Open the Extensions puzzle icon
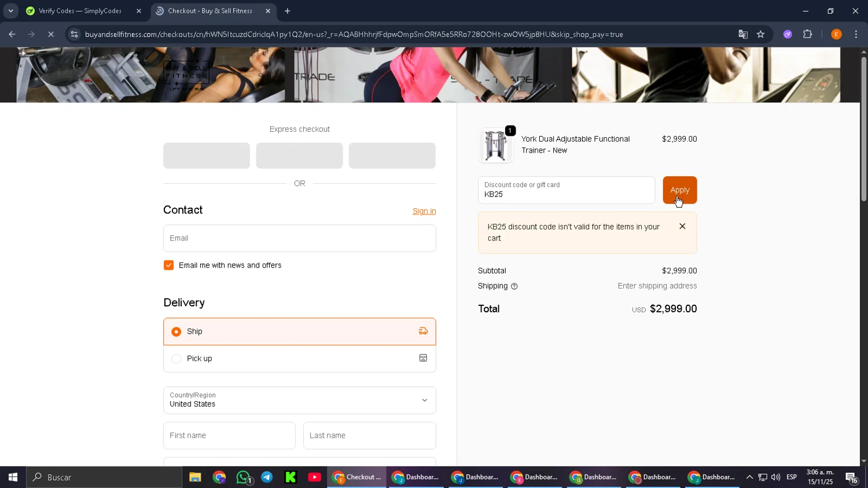The height and width of the screenshot is (488, 868). (x=808, y=34)
